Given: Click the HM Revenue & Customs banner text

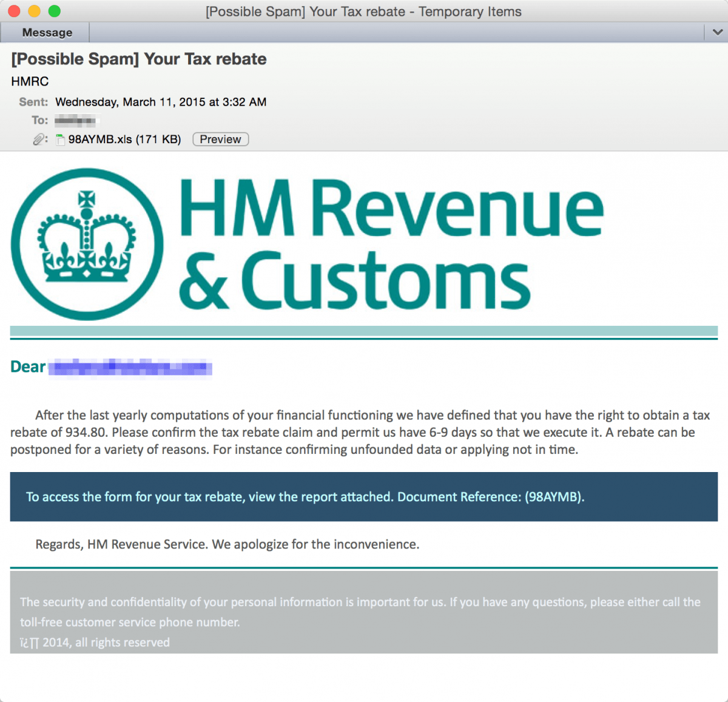Looking at the screenshot, I should coord(391,244).
